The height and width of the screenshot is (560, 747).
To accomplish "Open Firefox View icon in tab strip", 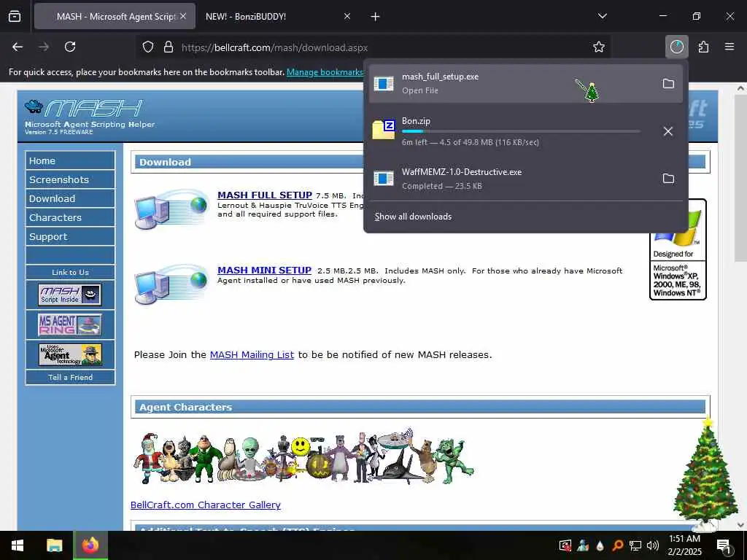I will click(15, 16).
